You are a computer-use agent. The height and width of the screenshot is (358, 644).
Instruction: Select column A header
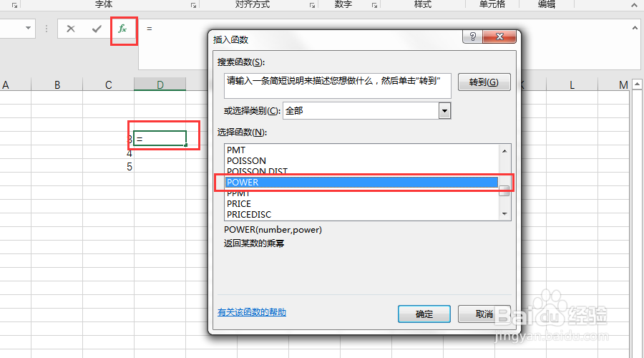(x=15, y=84)
